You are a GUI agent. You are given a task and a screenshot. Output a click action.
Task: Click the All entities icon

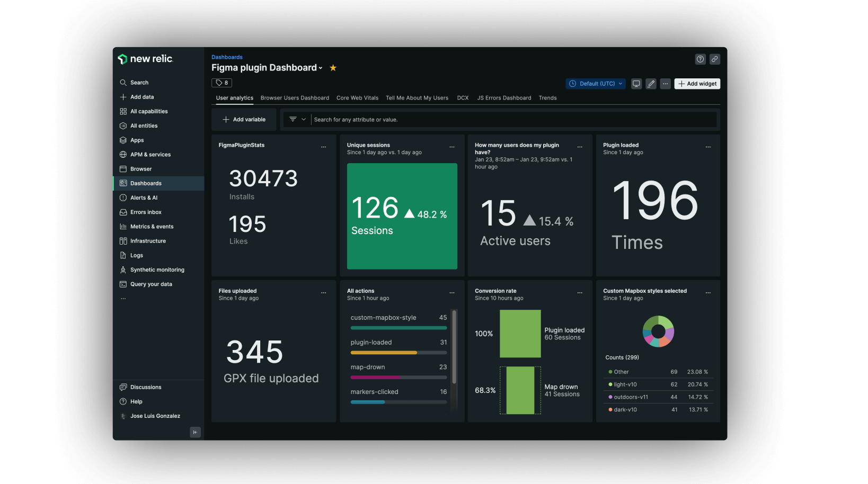click(x=123, y=126)
